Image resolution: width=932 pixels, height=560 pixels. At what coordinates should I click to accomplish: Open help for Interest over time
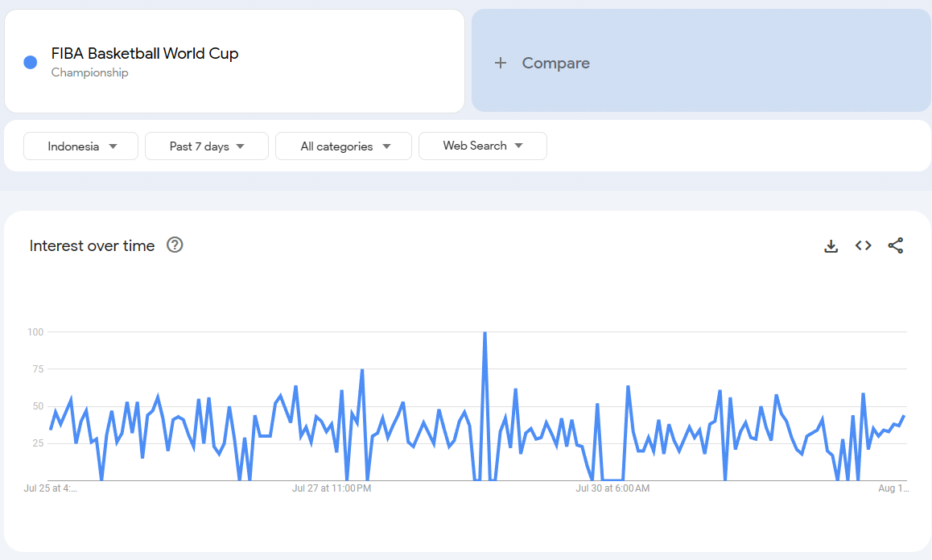click(175, 245)
